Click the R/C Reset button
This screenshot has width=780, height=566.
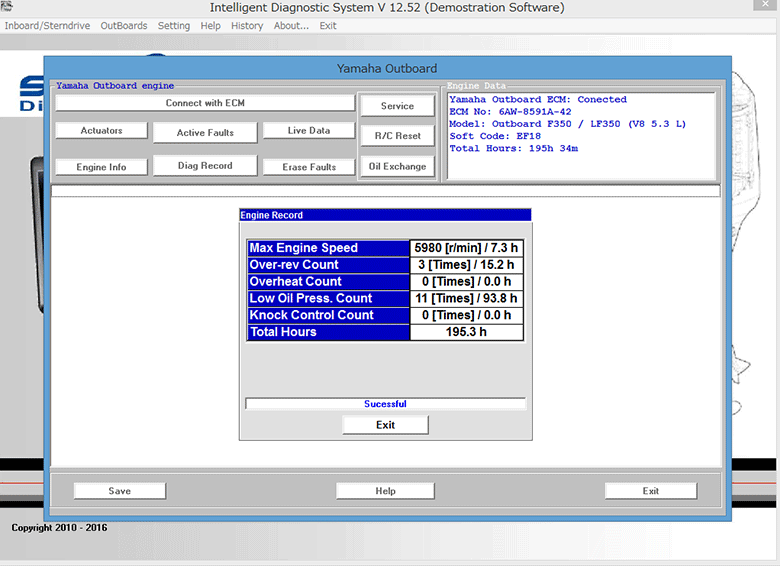pos(397,136)
